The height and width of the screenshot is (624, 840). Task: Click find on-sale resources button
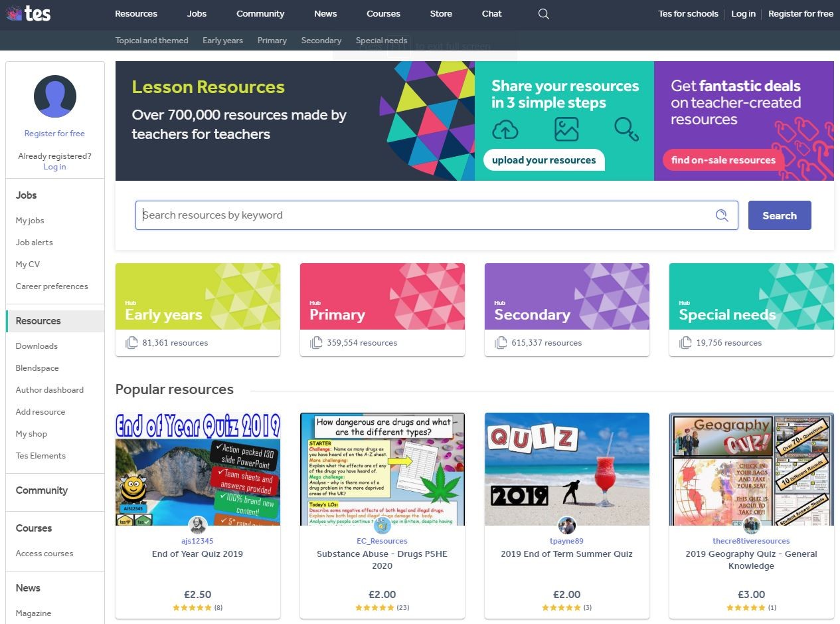pos(723,160)
